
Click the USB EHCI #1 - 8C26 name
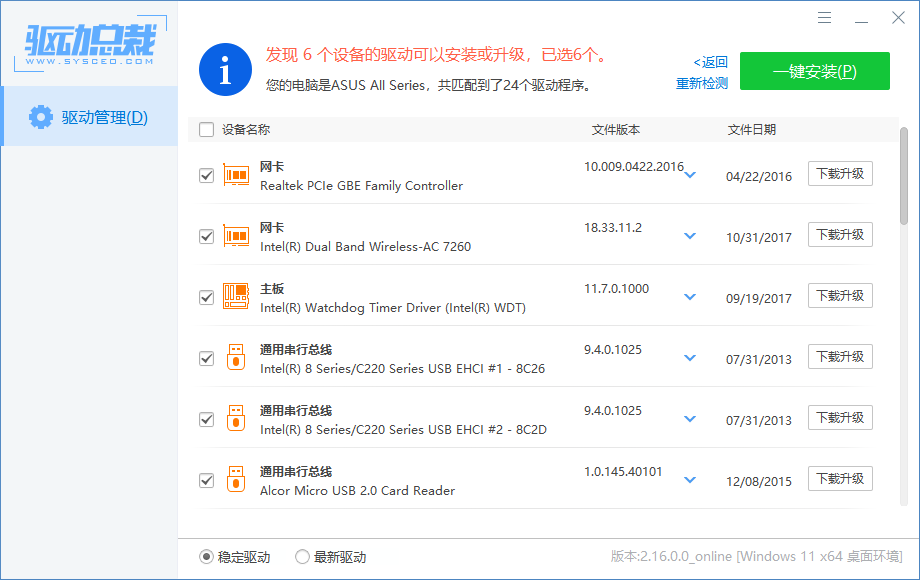(x=402, y=369)
